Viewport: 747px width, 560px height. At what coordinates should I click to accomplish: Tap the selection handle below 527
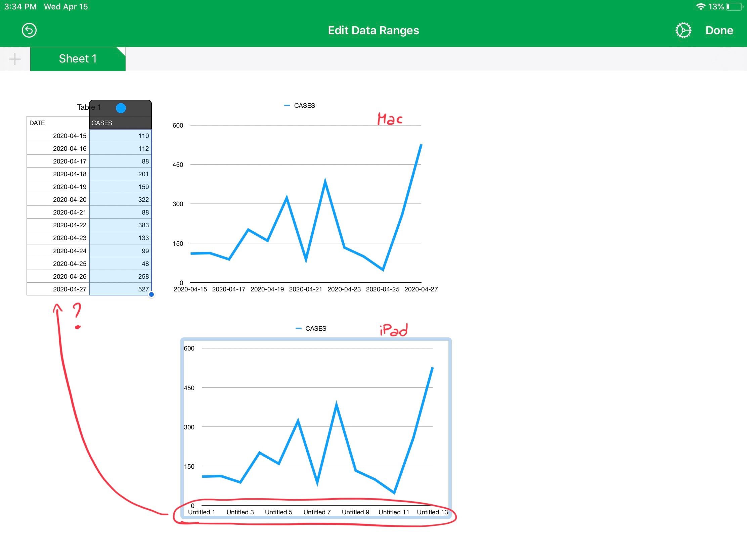click(151, 295)
